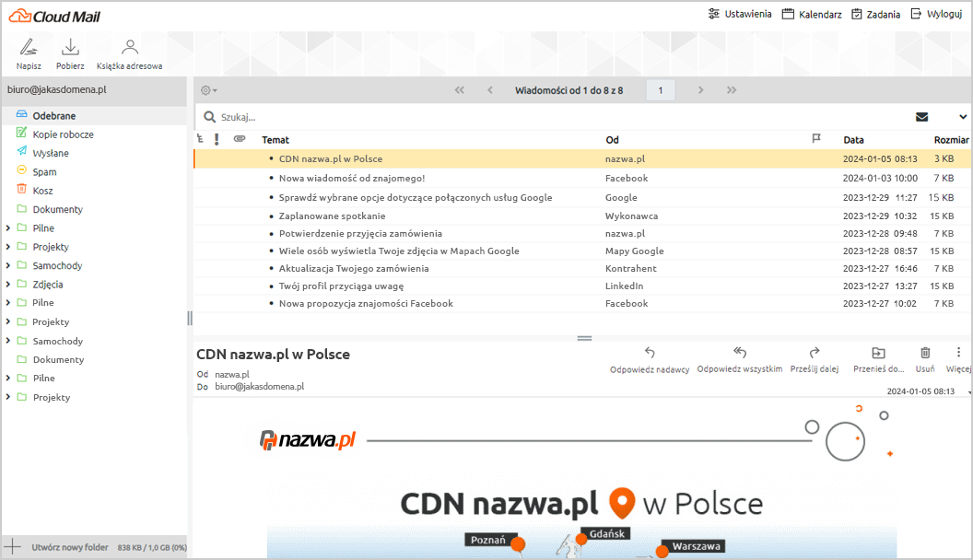The height and width of the screenshot is (560, 973).
Task: Go to the next page of messages
Action: [x=700, y=90]
